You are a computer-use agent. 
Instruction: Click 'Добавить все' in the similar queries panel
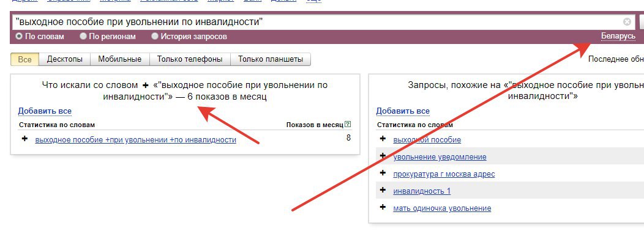[403, 111]
